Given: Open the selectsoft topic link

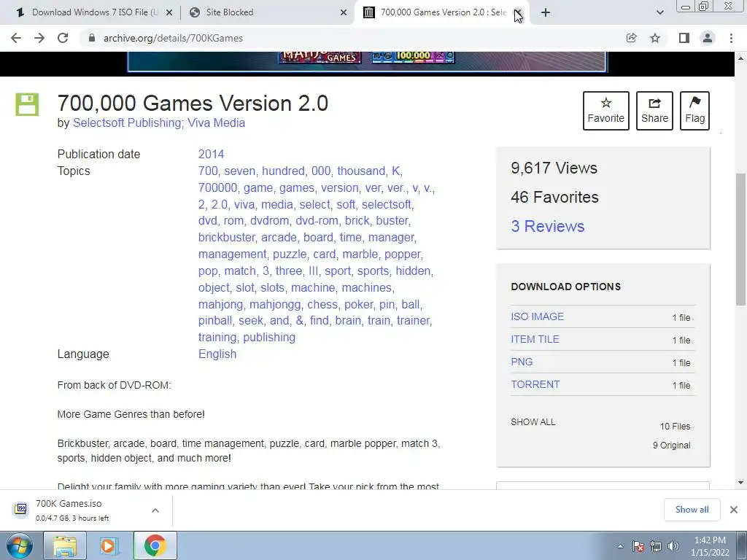Looking at the screenshot, I should tap(387, 204).
